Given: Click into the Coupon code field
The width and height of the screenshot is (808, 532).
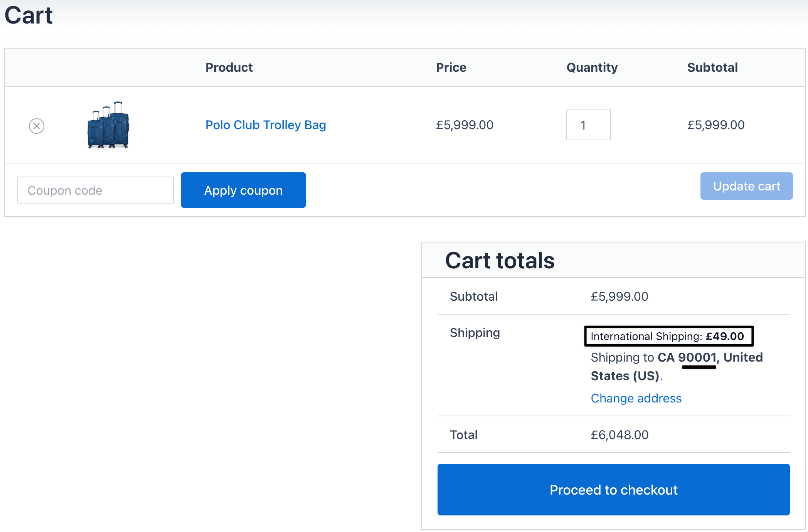Looking at the screenshot, I should pos(96,190).
